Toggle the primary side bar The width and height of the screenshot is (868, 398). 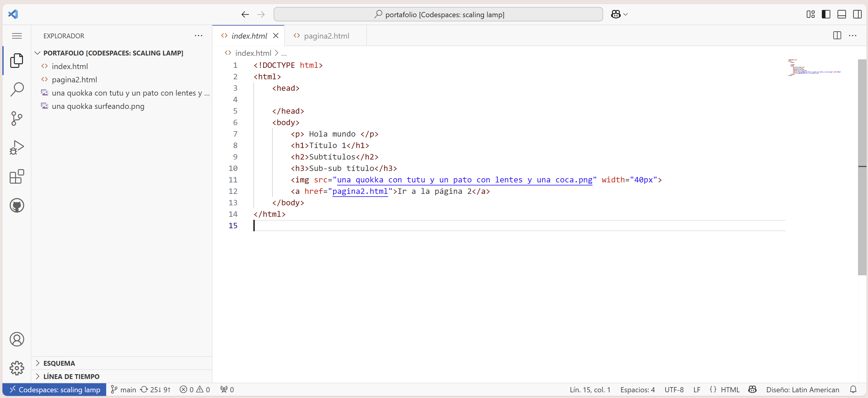coord(826,14)
